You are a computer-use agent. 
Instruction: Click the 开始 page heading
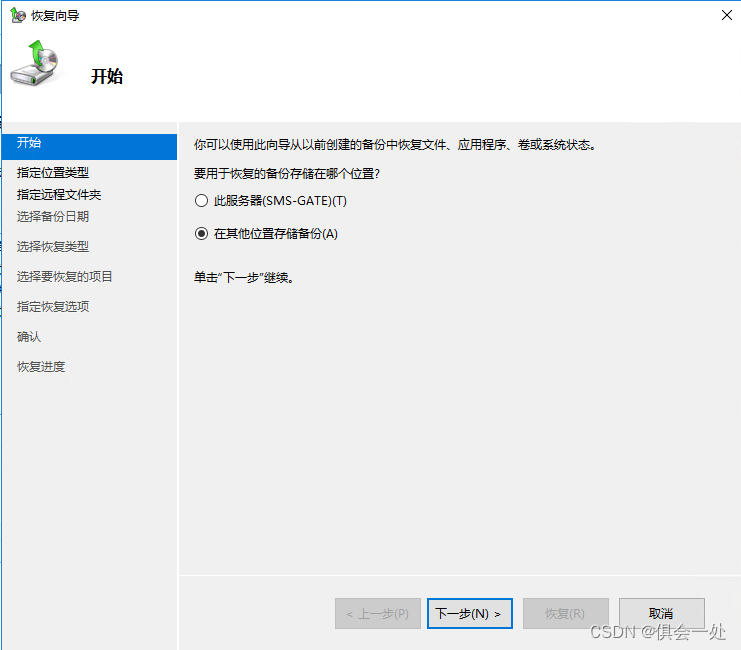coord(107,76)
